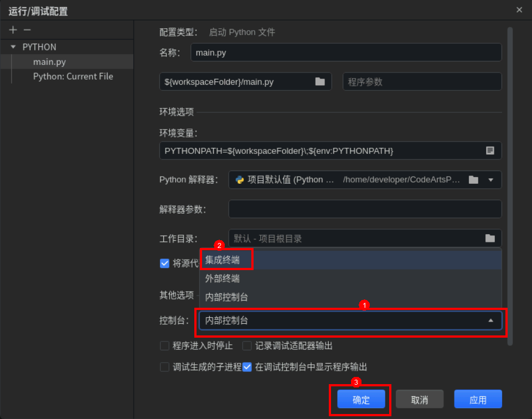The image size is (532, 419).
Task: Click the dialog vertical scrollbar
Action: [x=510, y=187]
